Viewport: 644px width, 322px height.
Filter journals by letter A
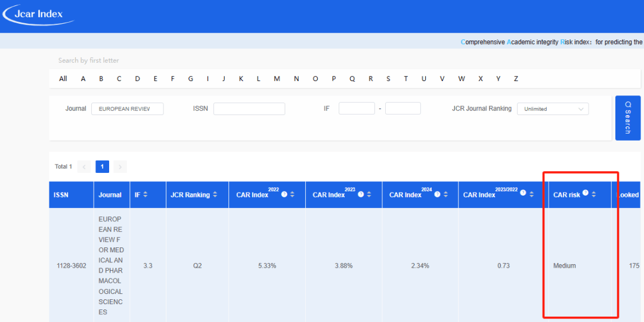(x=83, y=79)
